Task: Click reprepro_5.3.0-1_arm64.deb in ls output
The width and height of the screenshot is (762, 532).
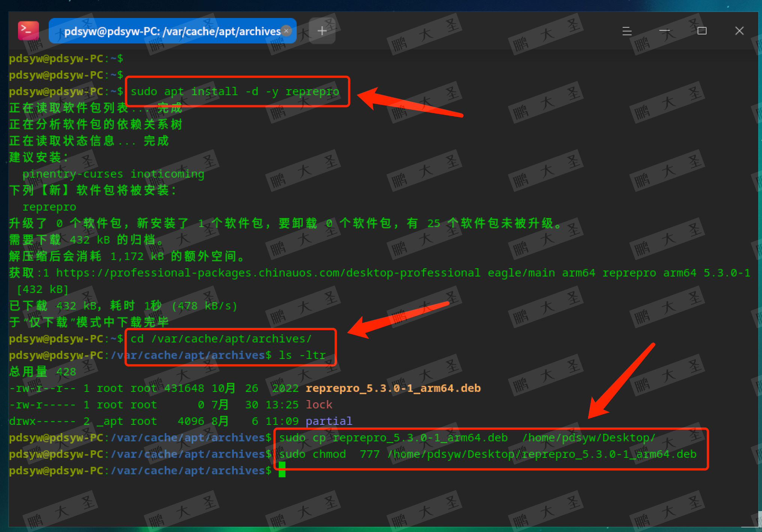Action: tap(393, 388)
